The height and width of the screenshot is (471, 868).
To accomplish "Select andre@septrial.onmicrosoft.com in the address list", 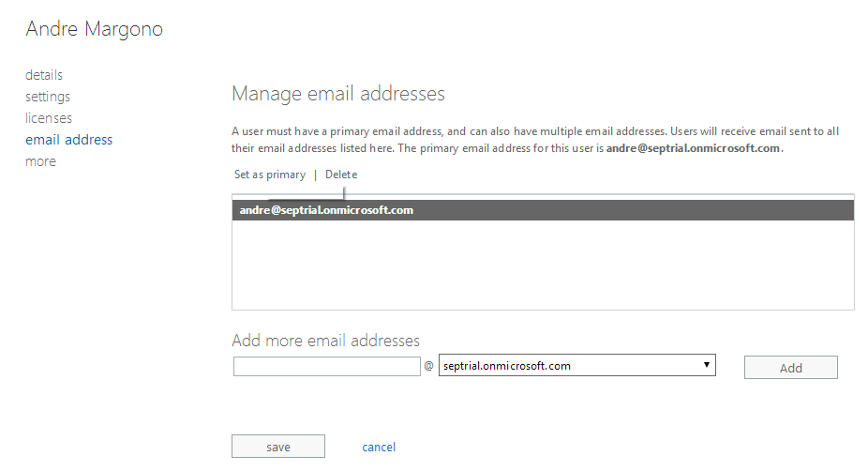I will click(326, 210).
